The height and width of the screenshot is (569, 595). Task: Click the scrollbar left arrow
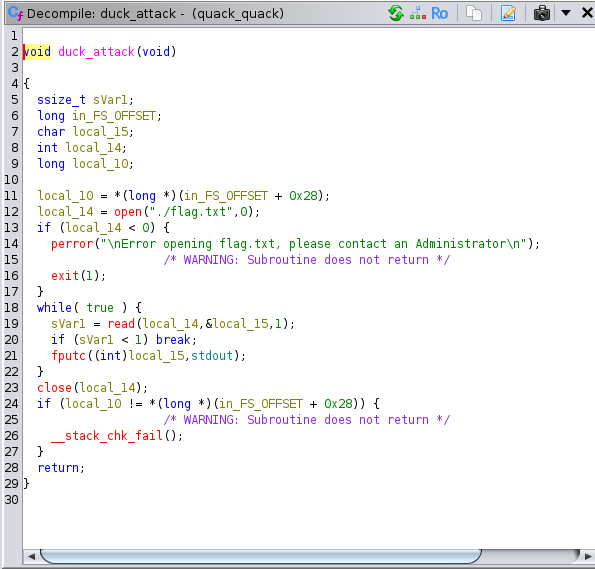tap(31, 556)
